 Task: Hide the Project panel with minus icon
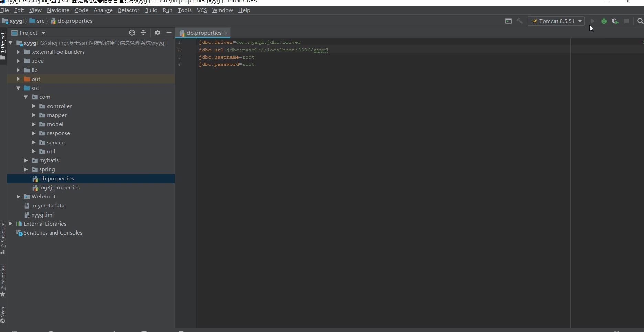(169, 33)
